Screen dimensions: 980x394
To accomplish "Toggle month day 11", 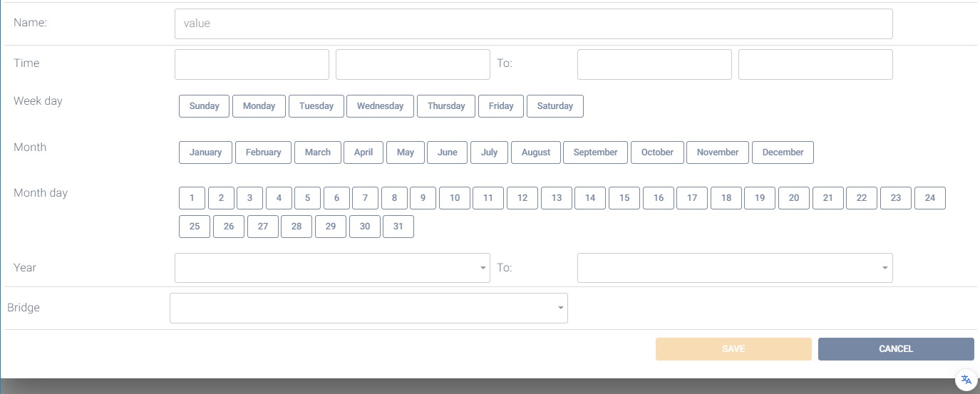I will (x=488, y=198).
